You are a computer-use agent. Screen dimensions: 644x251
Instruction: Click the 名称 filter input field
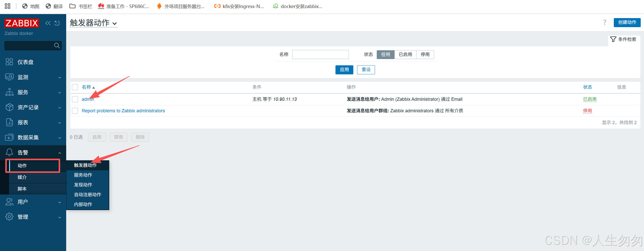[x=320, y=55]
